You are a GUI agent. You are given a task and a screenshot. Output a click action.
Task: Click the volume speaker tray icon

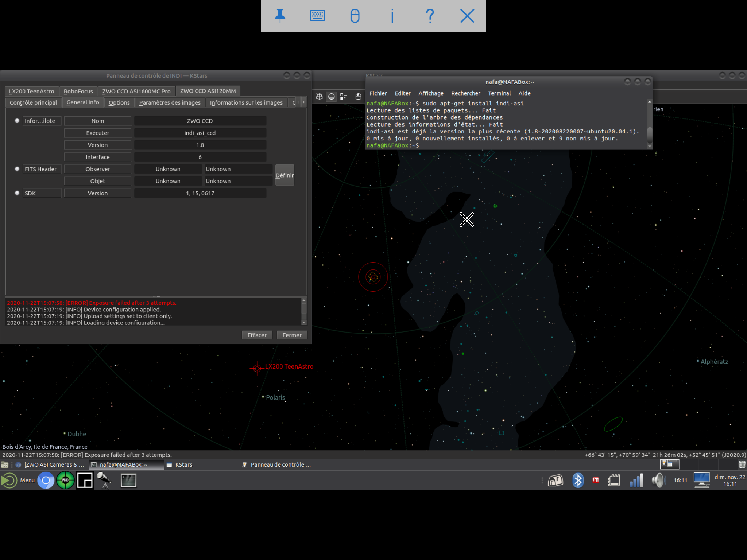(658, 480)
